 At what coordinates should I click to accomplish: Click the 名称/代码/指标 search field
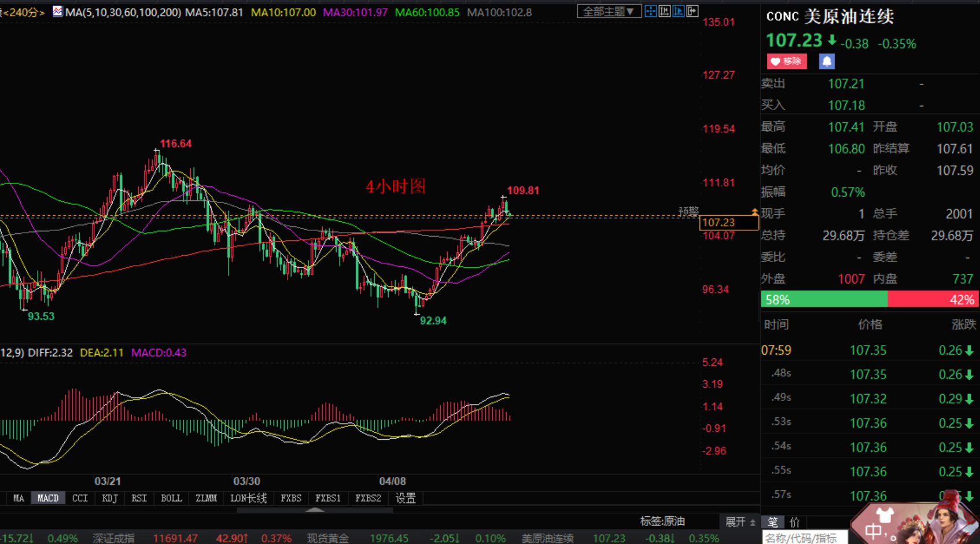804,538
